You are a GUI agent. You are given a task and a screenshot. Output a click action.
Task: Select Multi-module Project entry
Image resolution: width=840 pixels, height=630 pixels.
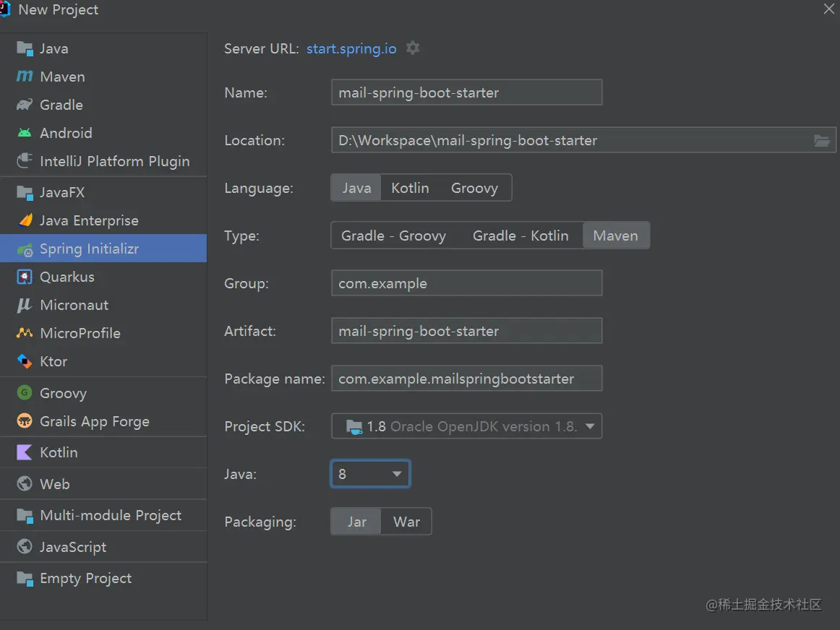click(x=103, y=515)
